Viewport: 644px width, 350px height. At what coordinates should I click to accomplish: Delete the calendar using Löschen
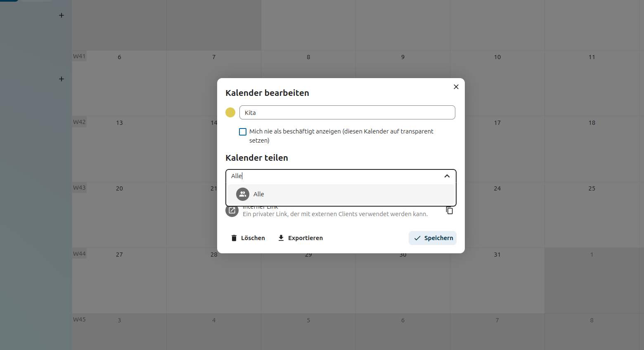pos(248,238)
